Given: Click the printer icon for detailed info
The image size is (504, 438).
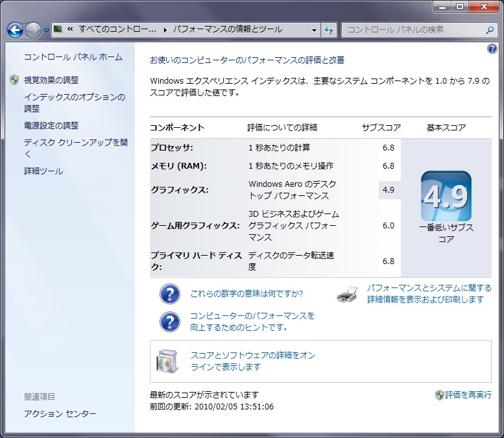Looking at the screenshot, I should [347, 294].
